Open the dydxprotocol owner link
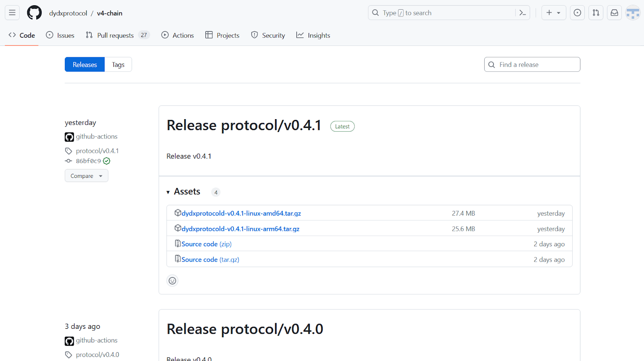Viewport: 644px width, 361px height. [68, 13]
